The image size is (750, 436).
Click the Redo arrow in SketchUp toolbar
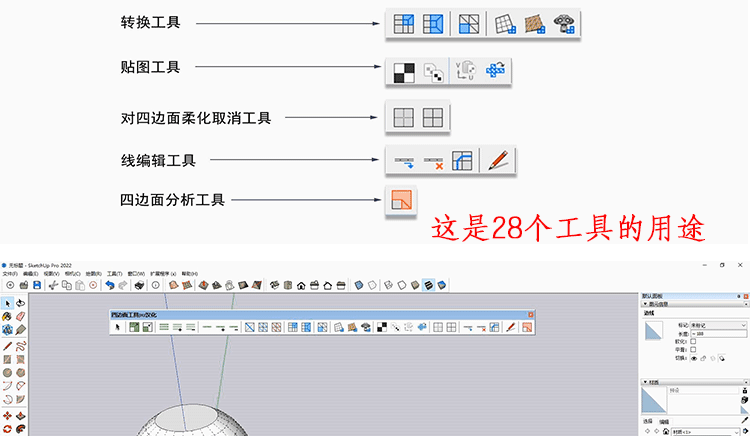123,285
